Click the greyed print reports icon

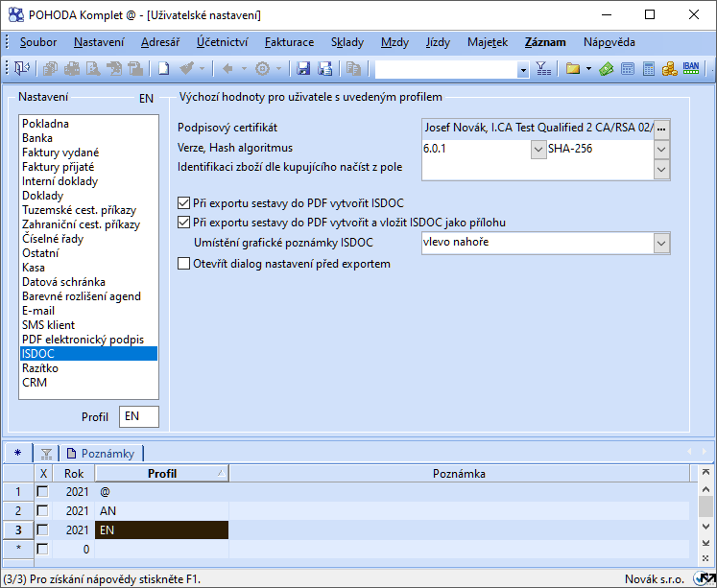(x=50, y=68)
